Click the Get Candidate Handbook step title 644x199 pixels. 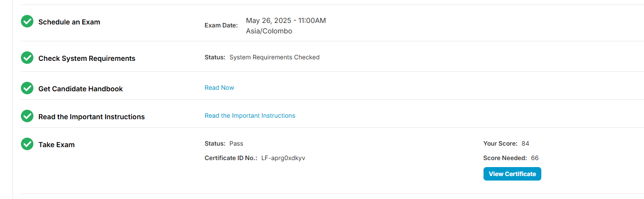[81, 89]
